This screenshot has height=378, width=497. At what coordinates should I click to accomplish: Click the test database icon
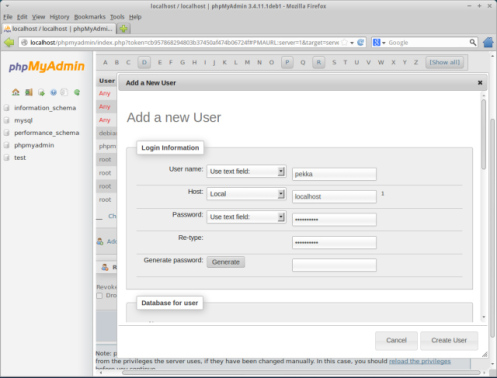[x=6, y=158]
